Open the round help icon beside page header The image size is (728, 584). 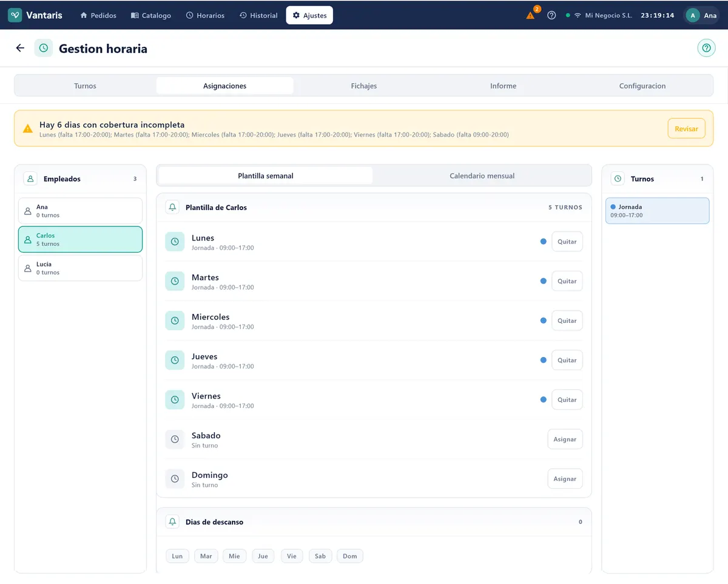coord(706,48)
